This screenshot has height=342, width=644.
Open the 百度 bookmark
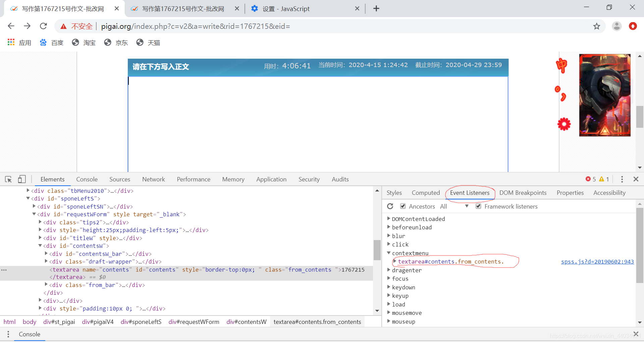(x=52, y=43)
